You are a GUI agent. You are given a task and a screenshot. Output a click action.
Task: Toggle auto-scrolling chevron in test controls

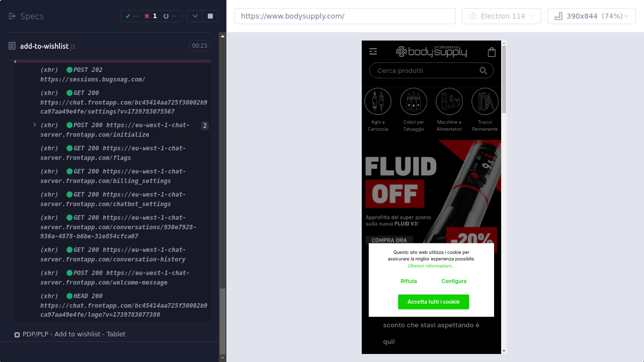click(x=195, y=16)
